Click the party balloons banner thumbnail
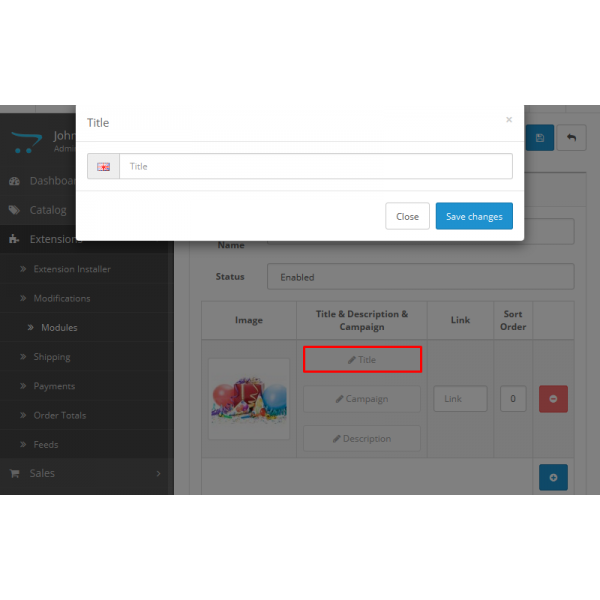 click(x=249, y=399)
